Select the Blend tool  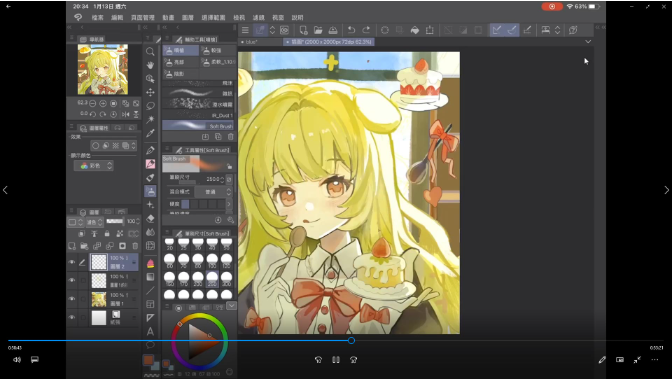coord(150,232)
